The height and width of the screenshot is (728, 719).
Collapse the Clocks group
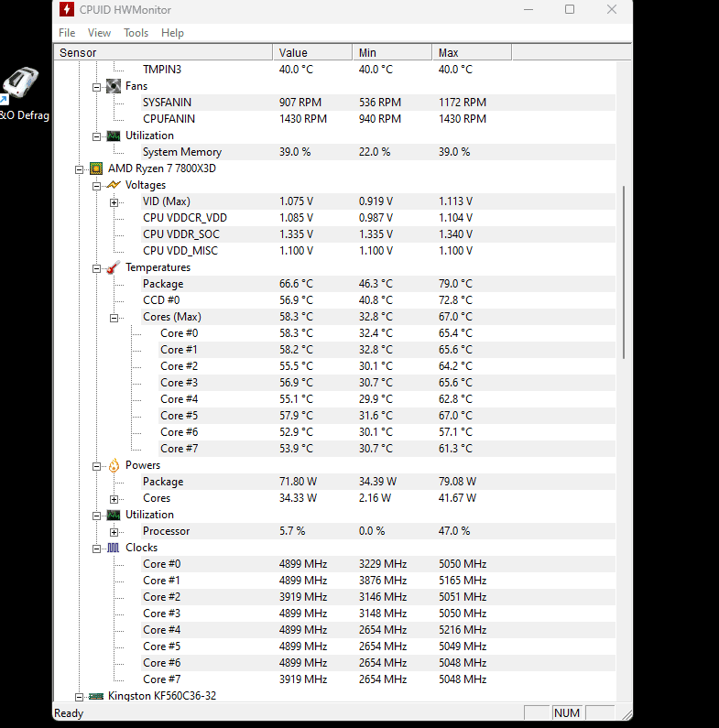96,549
